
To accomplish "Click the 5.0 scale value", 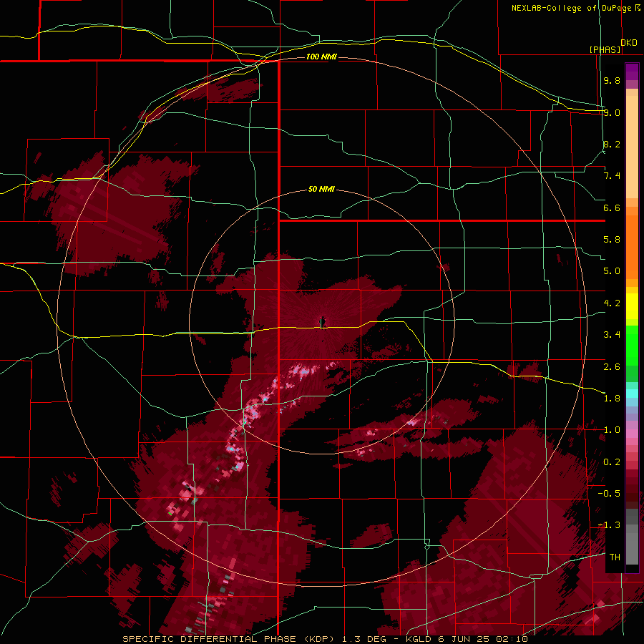I will click(x=612, y=271).
